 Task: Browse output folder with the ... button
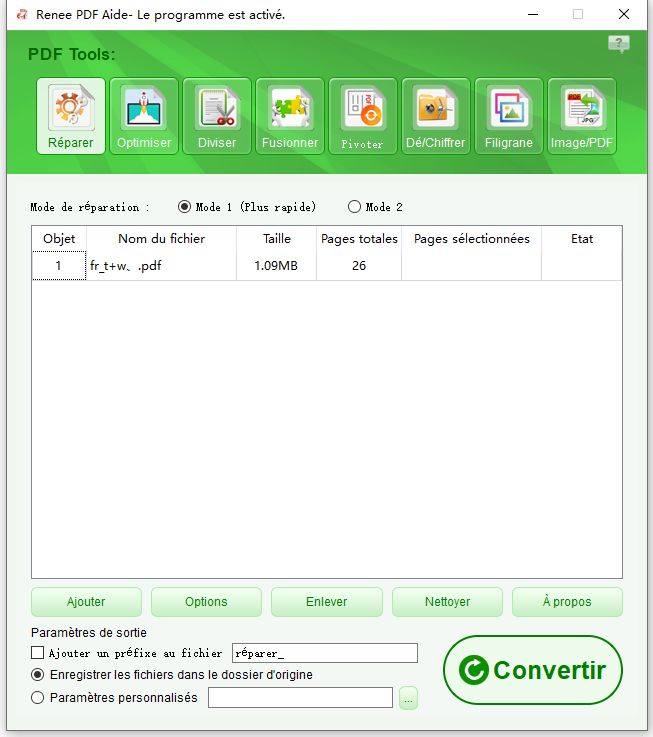pyautogui.click(x=409, y=698)
